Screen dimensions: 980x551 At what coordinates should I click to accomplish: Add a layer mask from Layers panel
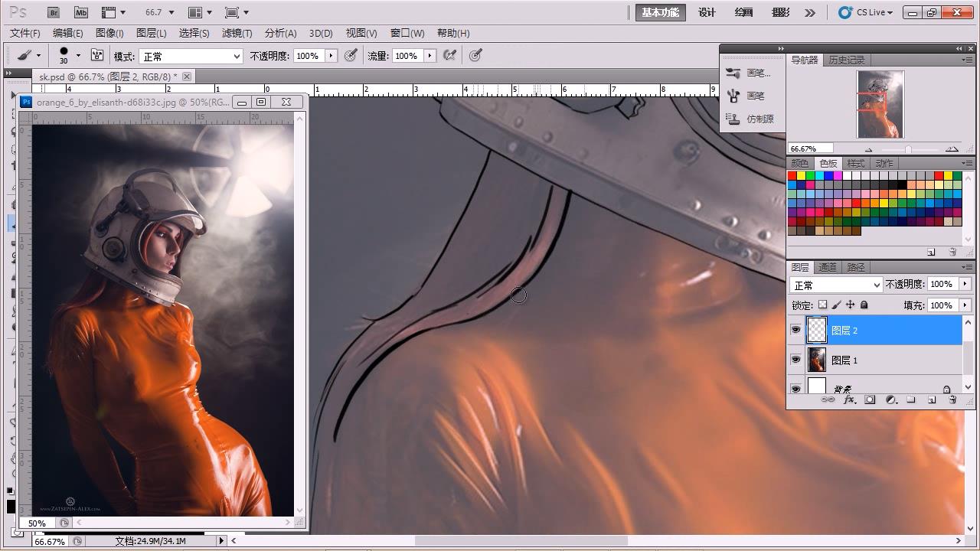[x=870, y=399]
